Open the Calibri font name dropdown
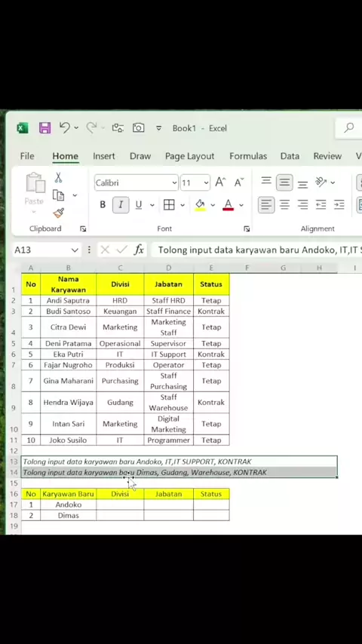This screenshot has height=644, width=362. coord(175,182)
